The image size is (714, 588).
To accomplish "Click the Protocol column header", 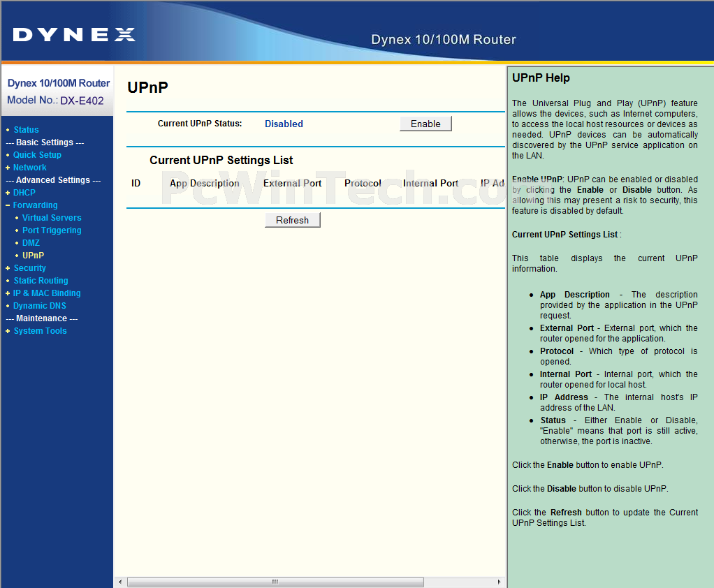I will coord(363,184).
